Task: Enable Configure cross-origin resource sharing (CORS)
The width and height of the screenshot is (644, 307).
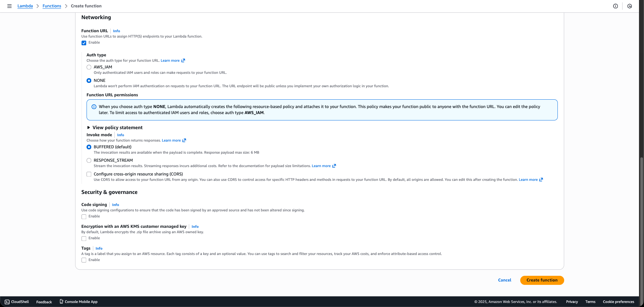Action: pyautogui.click(x=89, y=174)
